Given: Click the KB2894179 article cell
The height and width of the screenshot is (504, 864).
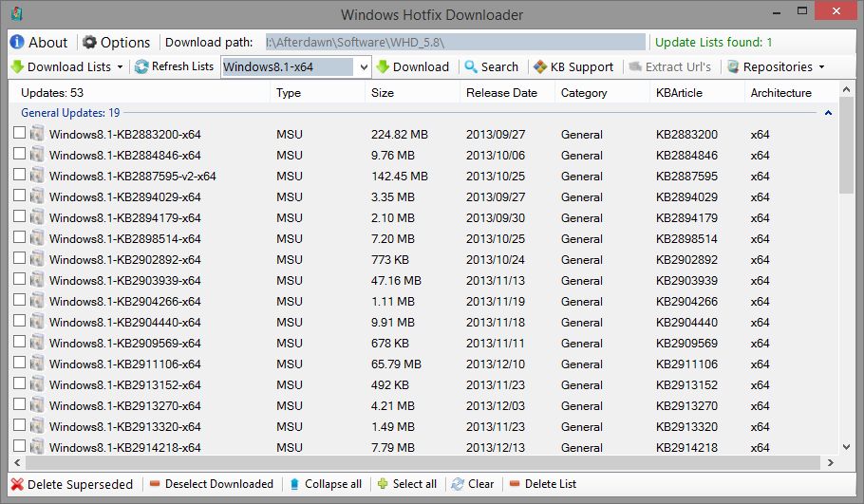Looking at the screenshot, I should (x=686, y=218).
